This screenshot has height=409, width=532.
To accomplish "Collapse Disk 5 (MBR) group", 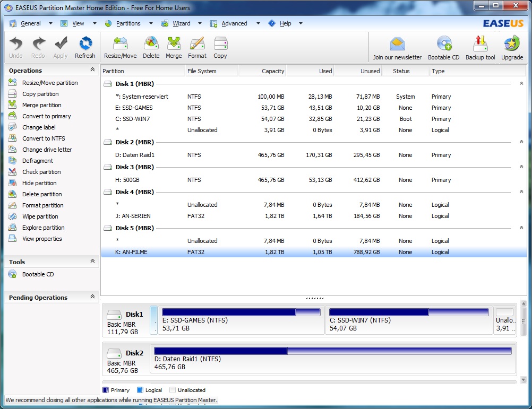I will coord(521,228).
